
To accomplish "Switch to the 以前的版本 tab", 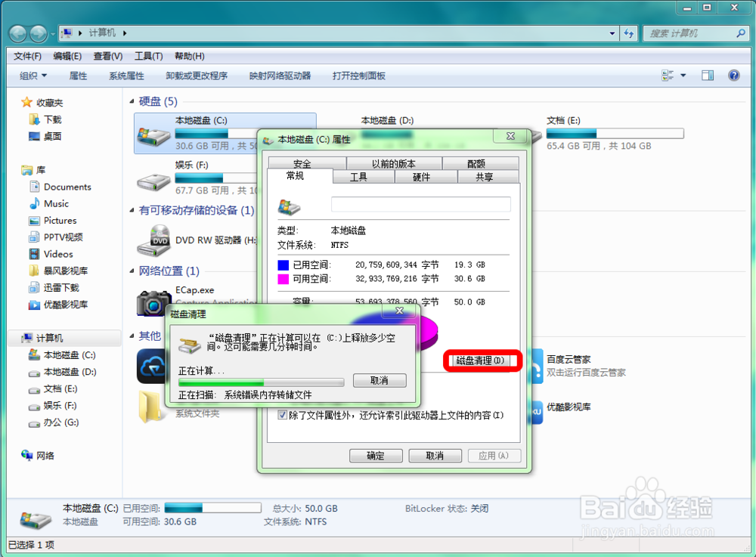I will tap(394, 163).
